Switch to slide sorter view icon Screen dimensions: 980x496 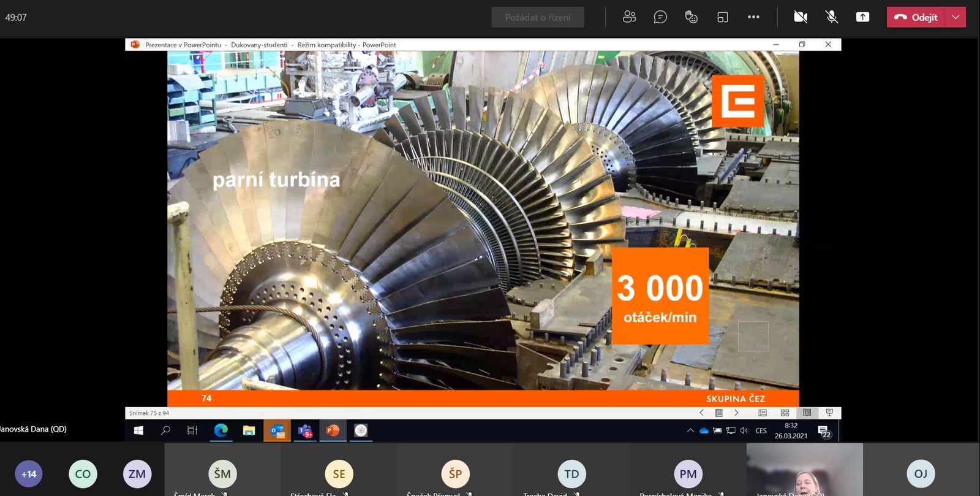click(x=785, y=413)
